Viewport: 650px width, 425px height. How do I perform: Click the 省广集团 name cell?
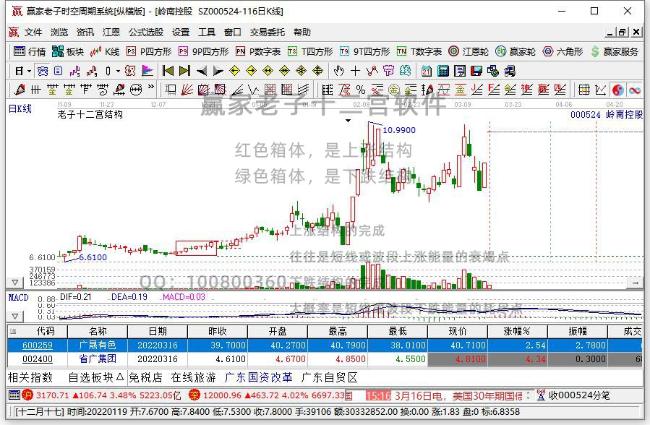tap(97, 359)
